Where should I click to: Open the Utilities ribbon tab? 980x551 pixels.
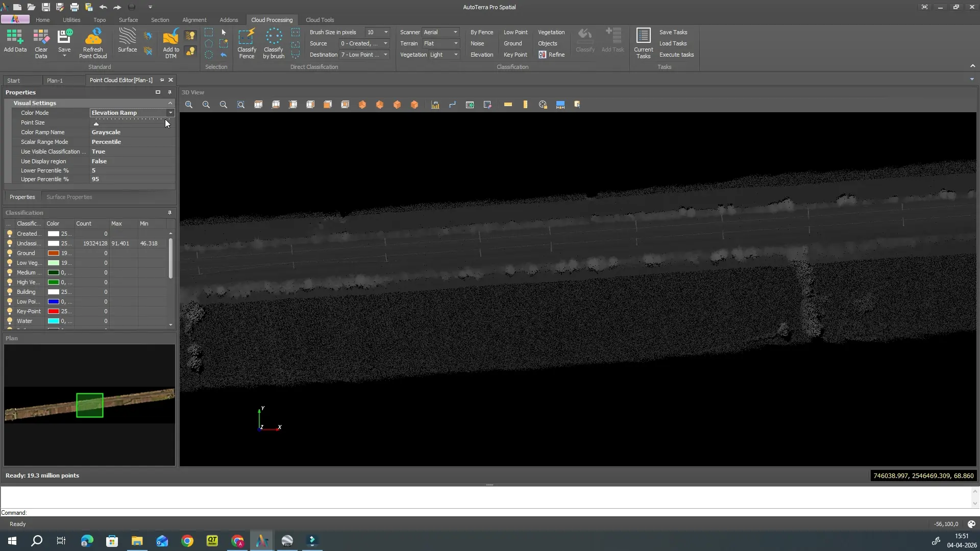(71, 20)
